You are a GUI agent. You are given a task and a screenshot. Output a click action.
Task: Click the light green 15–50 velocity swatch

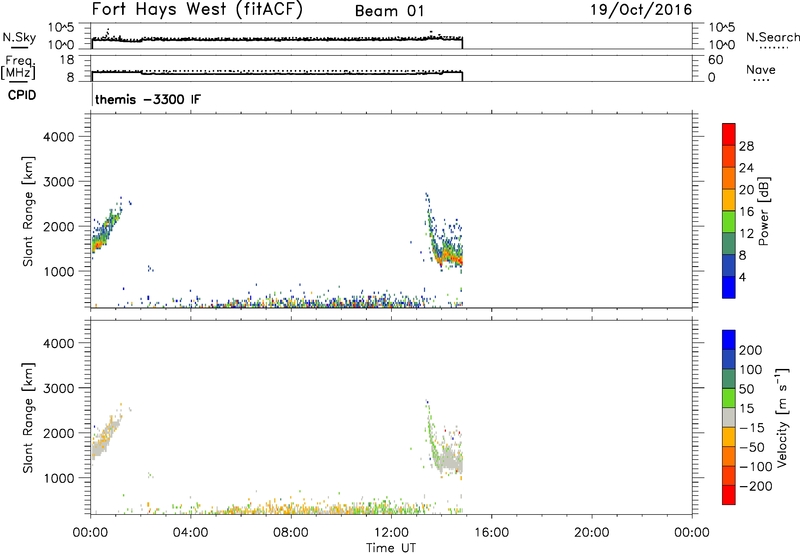coord(729,398)
